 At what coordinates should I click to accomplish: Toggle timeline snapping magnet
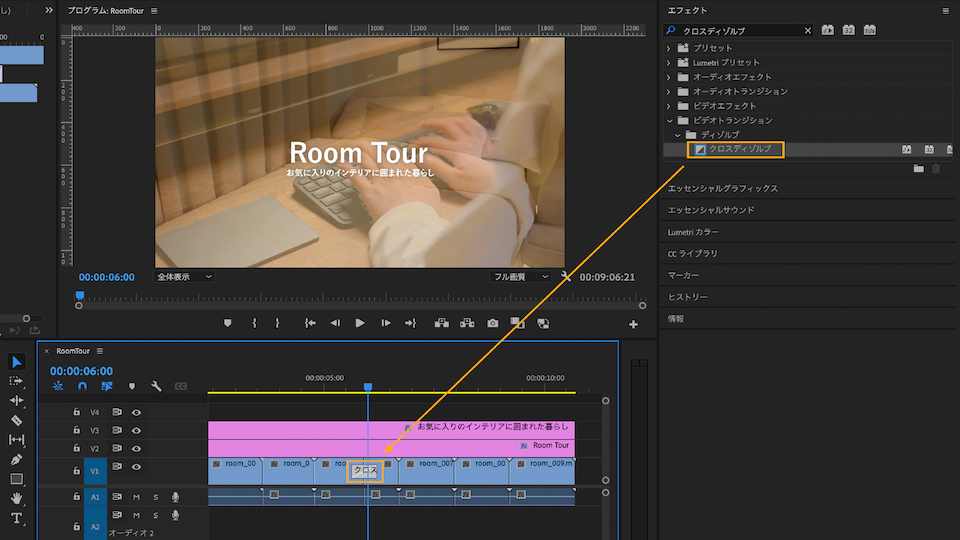[82, 386]
